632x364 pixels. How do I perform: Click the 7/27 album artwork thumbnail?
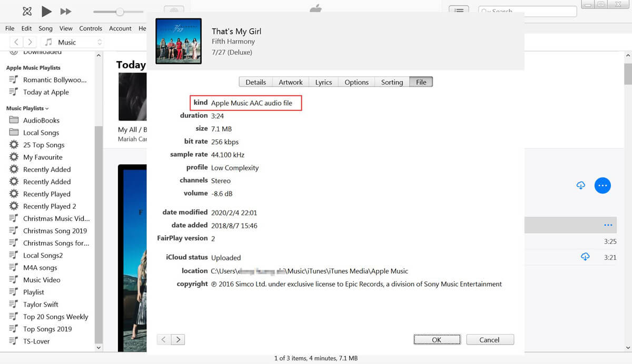[x=179, y=41]
